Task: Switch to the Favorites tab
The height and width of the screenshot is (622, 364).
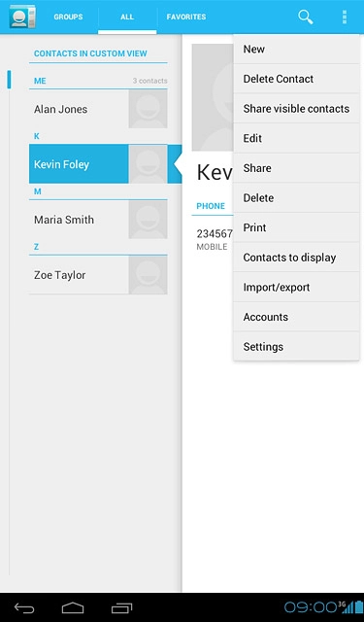Action: (x=186, y=17)
